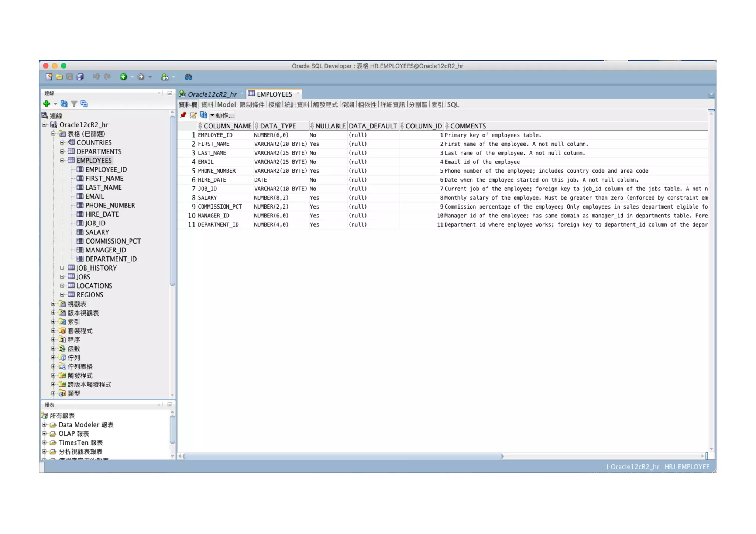756x534 pixels.
Task: Minimize the 連線 panel
Action: pyautogui.click(x=169, y=93)
